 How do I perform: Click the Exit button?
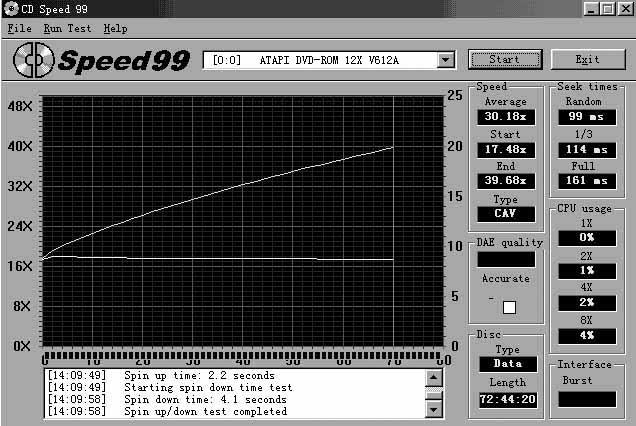(588, 59)
